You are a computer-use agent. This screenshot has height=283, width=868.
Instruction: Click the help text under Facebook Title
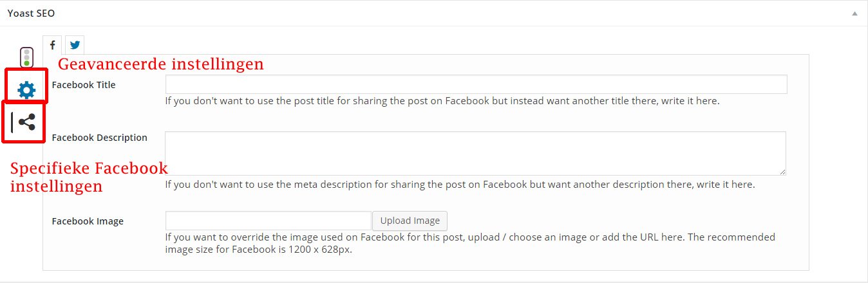[x=442, y=101]
